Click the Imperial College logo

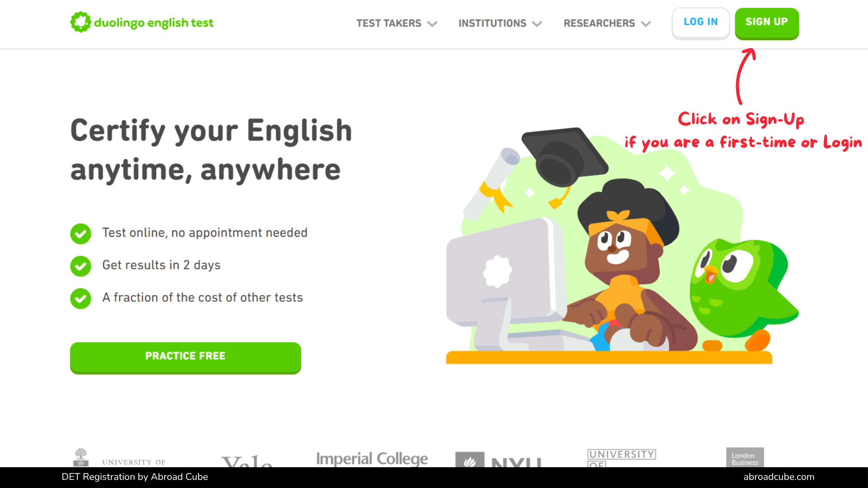372,458
